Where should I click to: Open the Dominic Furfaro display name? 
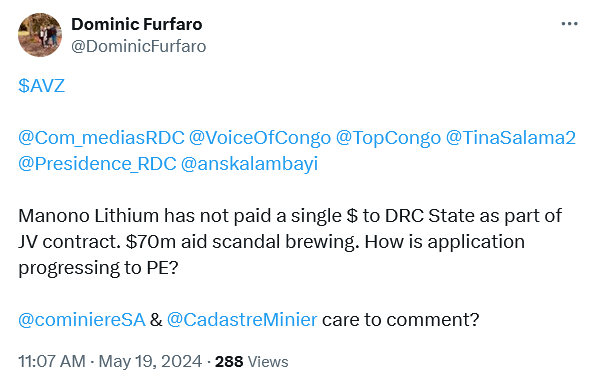point(137,24)
